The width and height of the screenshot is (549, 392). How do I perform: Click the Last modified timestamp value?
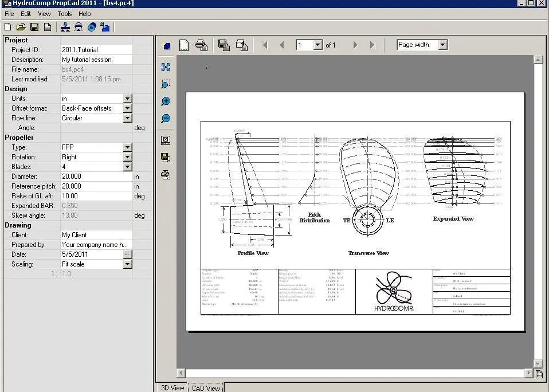coord(91,79)
